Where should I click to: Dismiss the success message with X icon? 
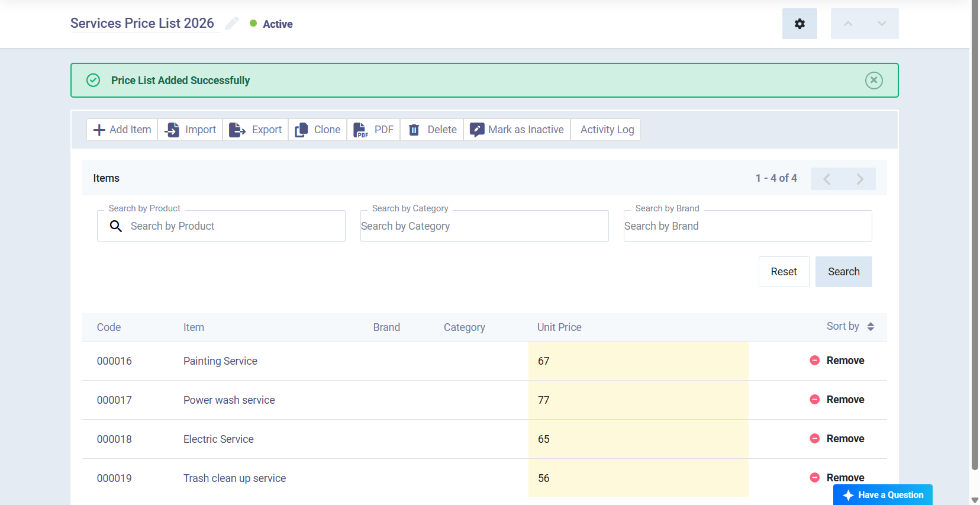click(x=873, y=81)
